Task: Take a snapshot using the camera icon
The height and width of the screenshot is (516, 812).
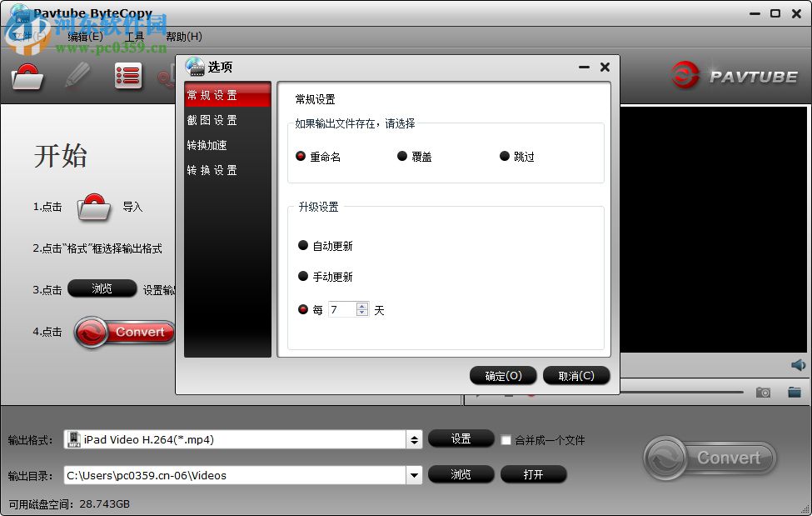Action: pos(763,392)
